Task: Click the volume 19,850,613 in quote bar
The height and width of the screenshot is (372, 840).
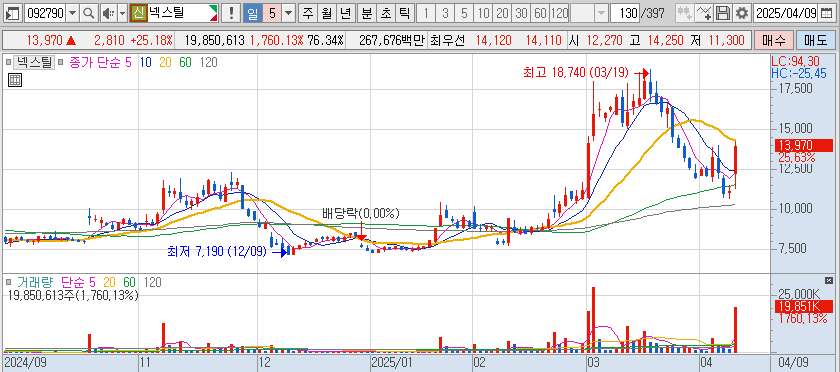Action: point(214,40)
